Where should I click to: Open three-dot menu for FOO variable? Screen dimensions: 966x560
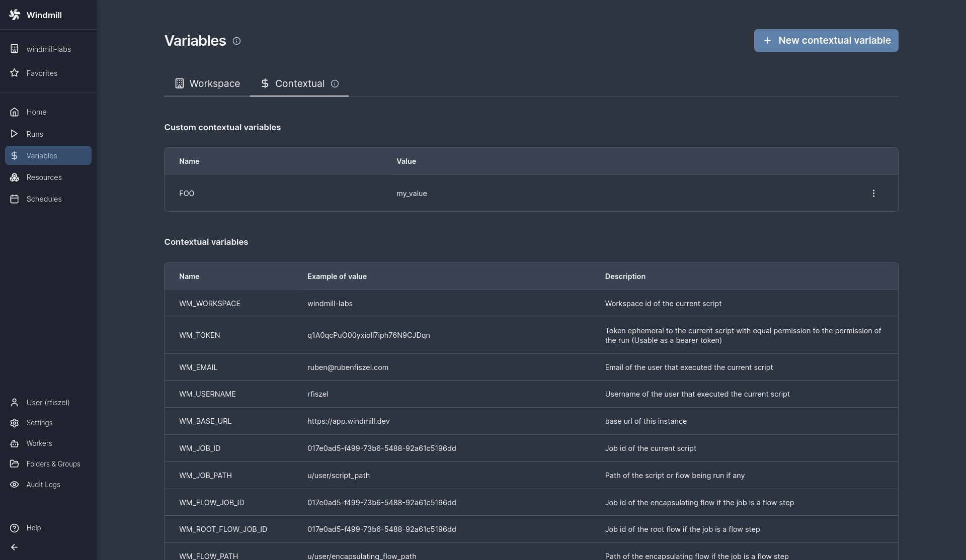873,194
